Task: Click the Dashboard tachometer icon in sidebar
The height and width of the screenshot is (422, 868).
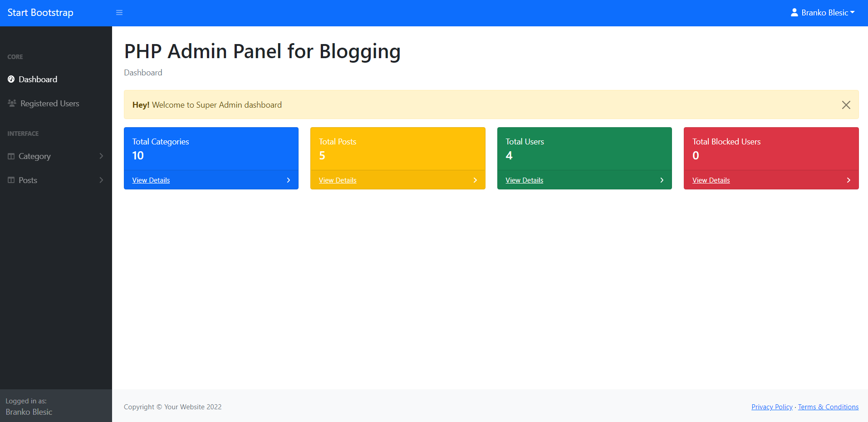Action: pyautogui.click(x=11, y=79)
